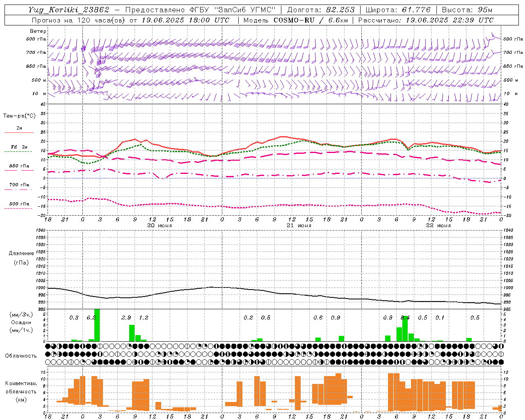The image size is (525, 420).
Task: Click the red line sample under '2м' legend
Action: coord(19,132)
